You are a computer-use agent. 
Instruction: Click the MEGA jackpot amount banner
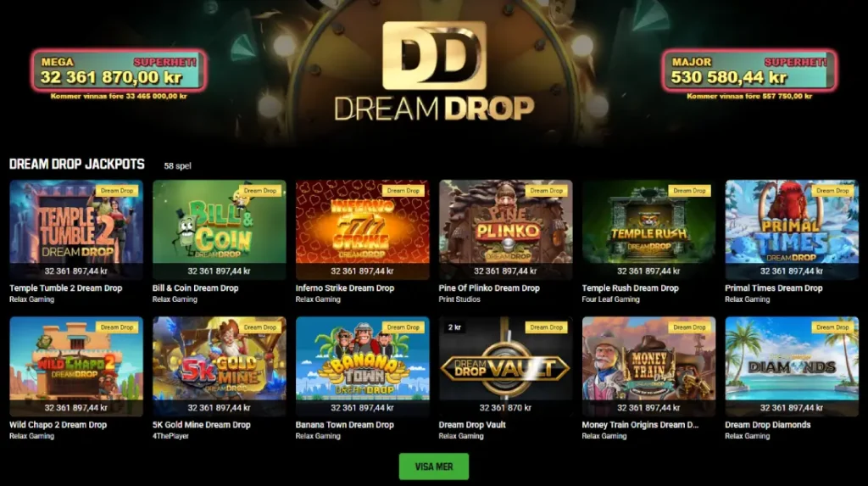(x=119, y=70)
